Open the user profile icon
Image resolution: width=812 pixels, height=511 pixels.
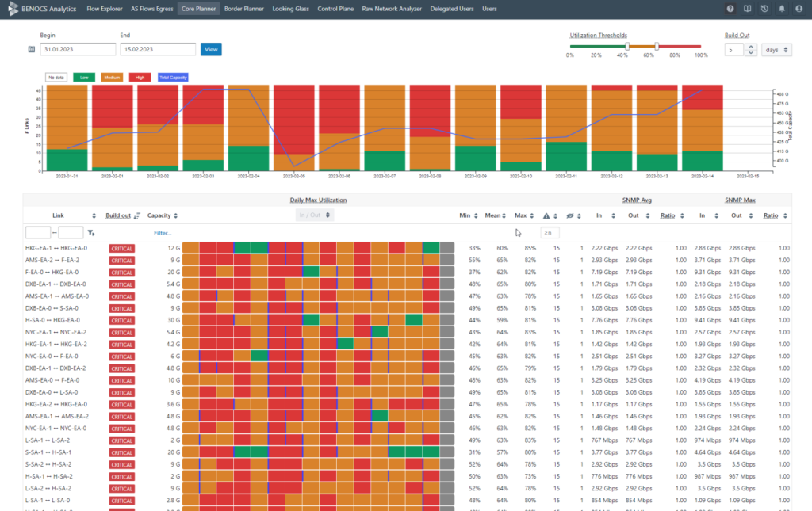[799, 9]
